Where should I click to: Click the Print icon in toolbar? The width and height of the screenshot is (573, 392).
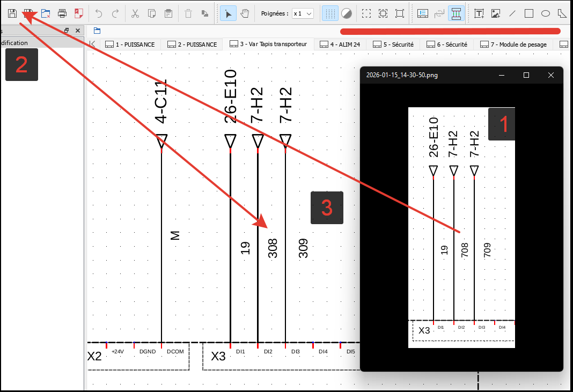coord(62,13)
